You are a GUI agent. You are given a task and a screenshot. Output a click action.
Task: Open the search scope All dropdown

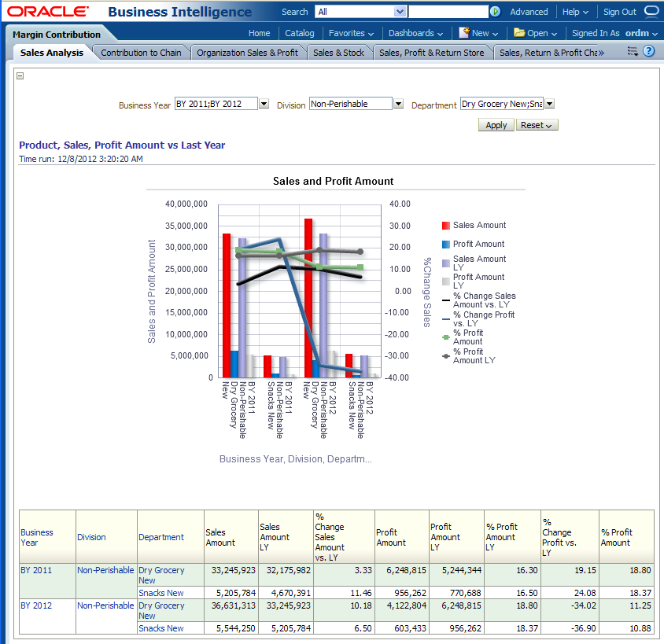[x=400, y=12]
